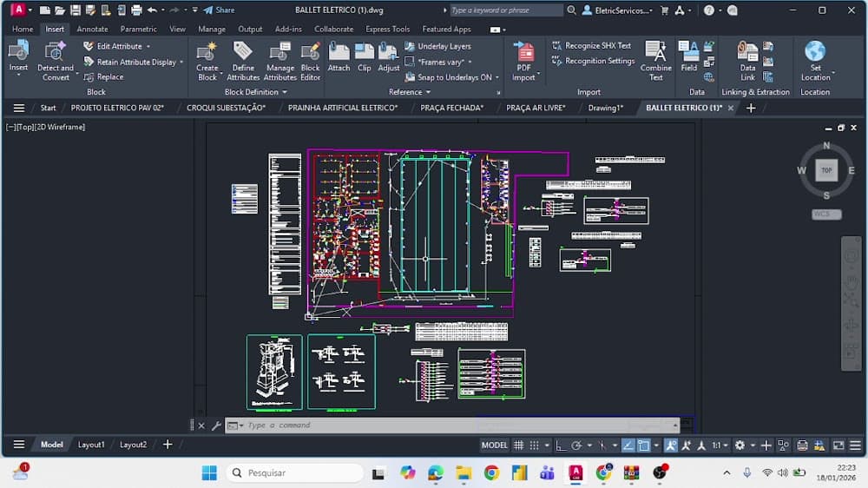
Task: Toggle polar tracking in status bar
Action: pos(576,445)
